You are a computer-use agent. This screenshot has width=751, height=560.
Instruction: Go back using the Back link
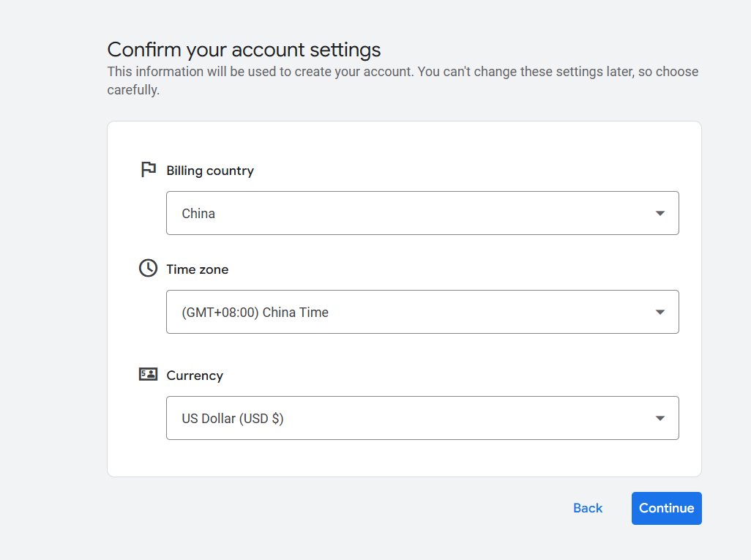click(x=588, y=508)
